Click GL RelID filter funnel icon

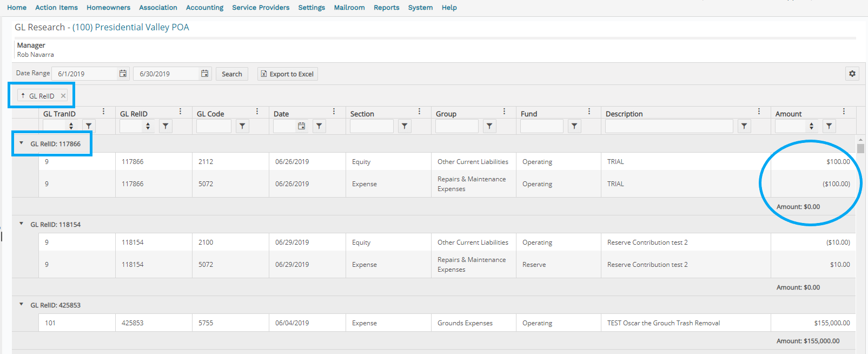165,126
